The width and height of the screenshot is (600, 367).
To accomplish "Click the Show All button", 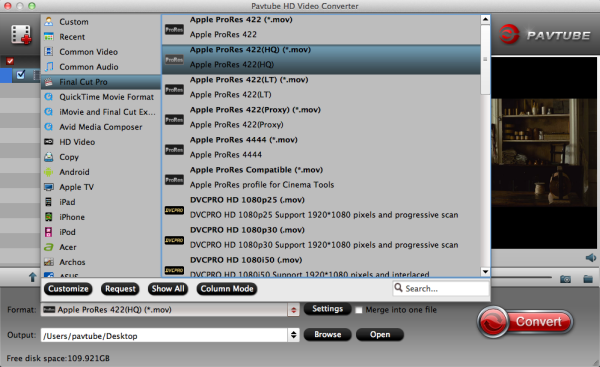I will point(168,289).
